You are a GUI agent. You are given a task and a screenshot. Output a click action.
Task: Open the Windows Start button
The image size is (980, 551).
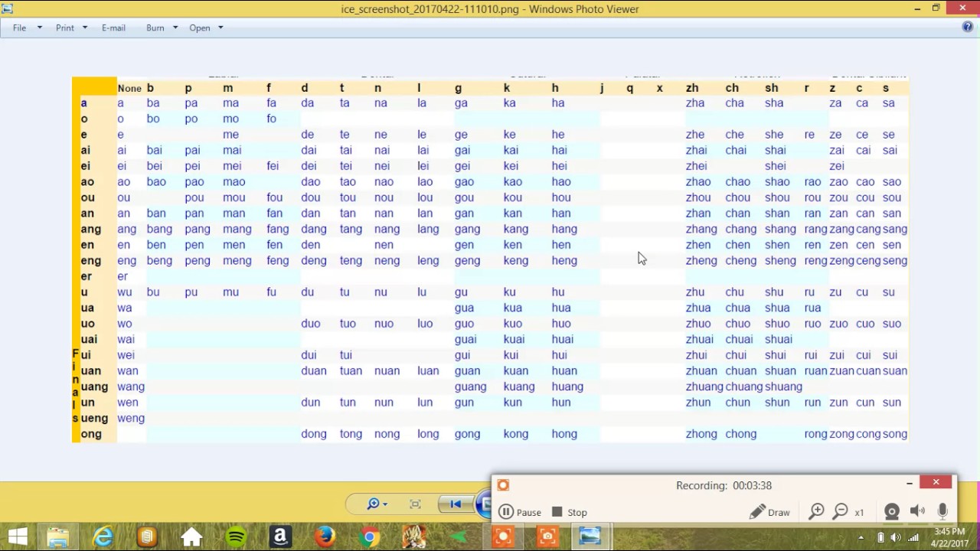(18, 537)
